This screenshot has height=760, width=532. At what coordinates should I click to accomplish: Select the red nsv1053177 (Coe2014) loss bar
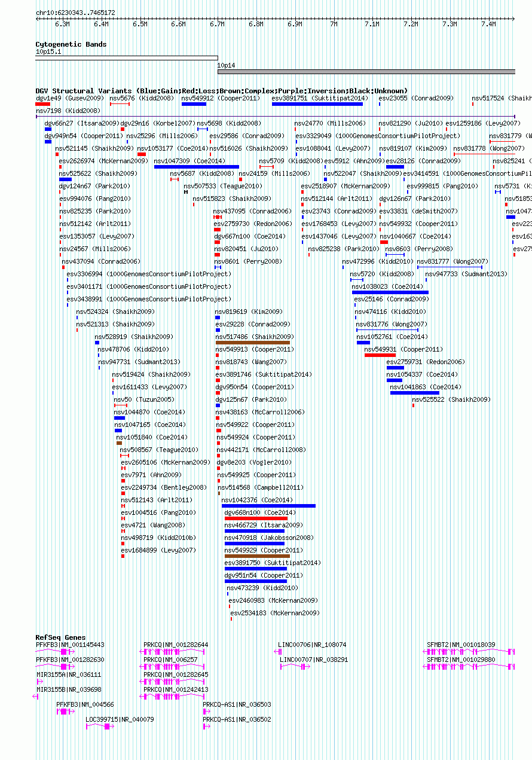pos(142,154)
